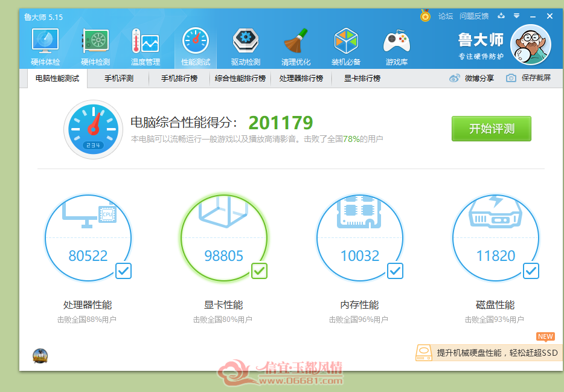Click the cube icon in 显卡性能 circle
The width and height of the screenshot is (564, 392).
coord(223,212)
